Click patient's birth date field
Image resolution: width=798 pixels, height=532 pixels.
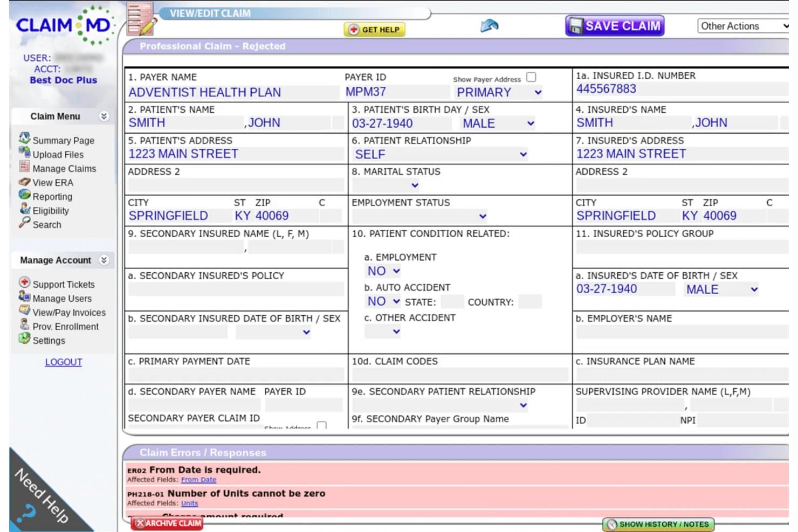[401, 123]
